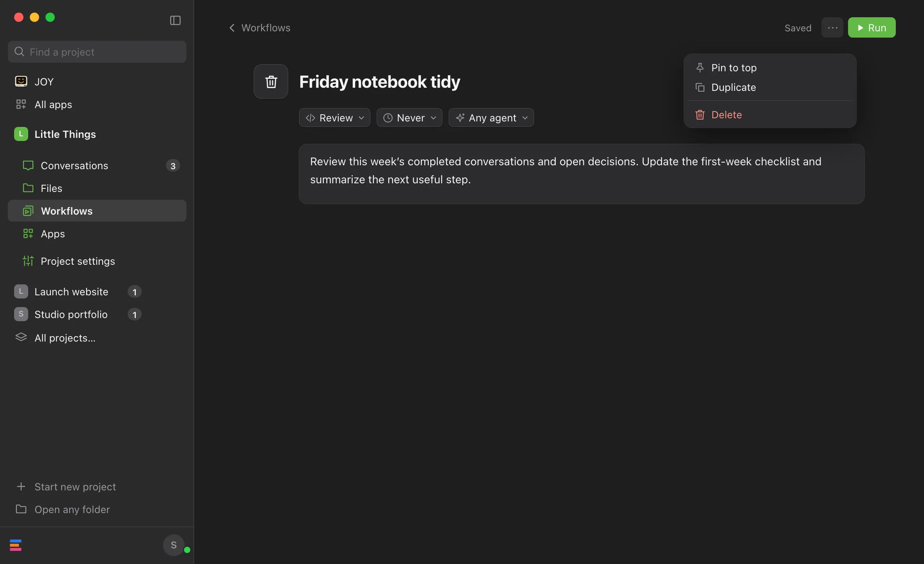Click the Conversations chat bubble icon
Image resolution: width=924 pixels, height=564 pixels.
[x=28, y=165]
